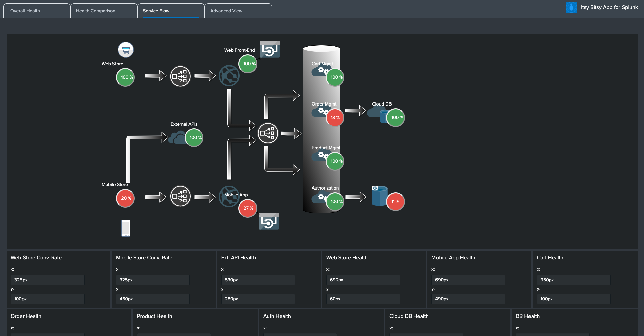Viewport: 644px width, 336px height.
Task: Click the Mobile App globe icon
Action: point(228,197)
